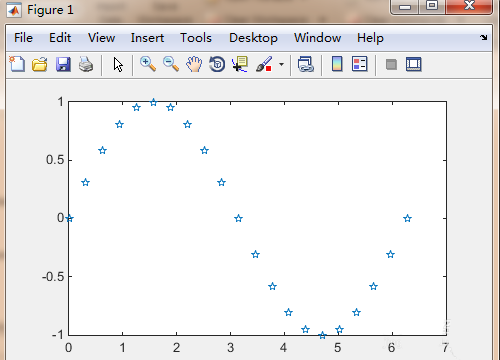500x360 pixels.
Task: Click the Hide Plot Tools icon
Action: pos(391,64)
